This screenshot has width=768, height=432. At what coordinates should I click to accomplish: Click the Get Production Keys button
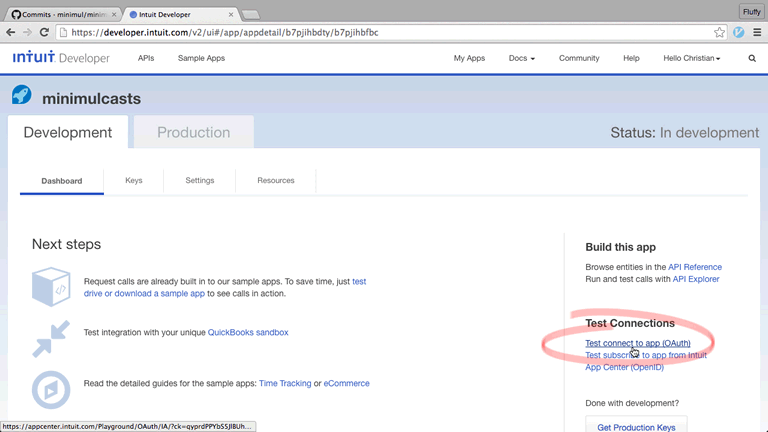point(636,427)
